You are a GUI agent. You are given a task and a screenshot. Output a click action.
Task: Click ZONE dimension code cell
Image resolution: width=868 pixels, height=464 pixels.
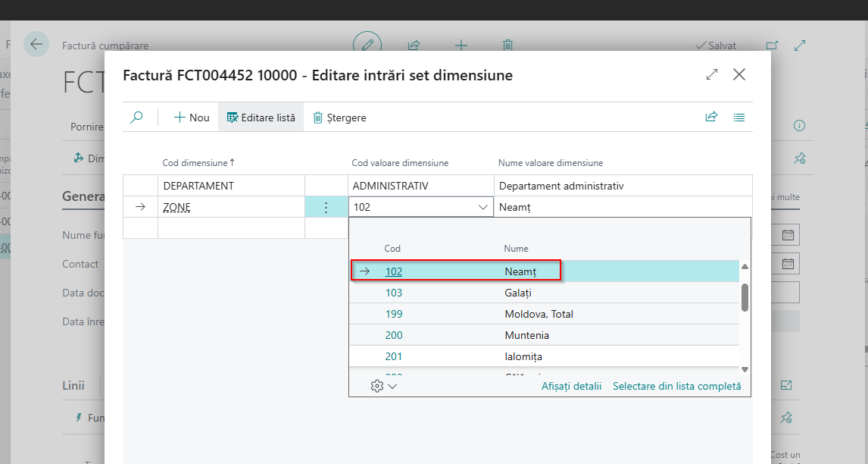pyautogui.click(x=232, y=207)
